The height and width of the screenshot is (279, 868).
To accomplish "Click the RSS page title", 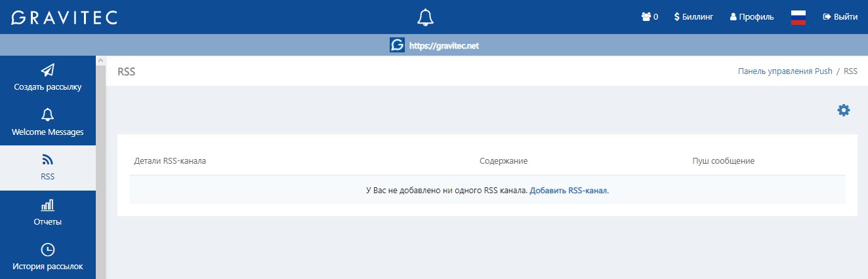I will point(126,71).
